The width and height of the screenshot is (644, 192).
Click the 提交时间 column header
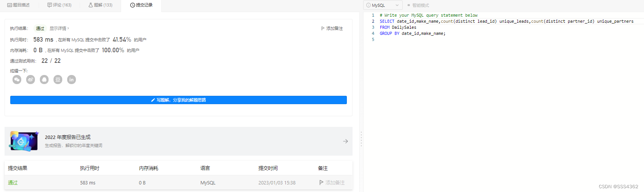268,168
